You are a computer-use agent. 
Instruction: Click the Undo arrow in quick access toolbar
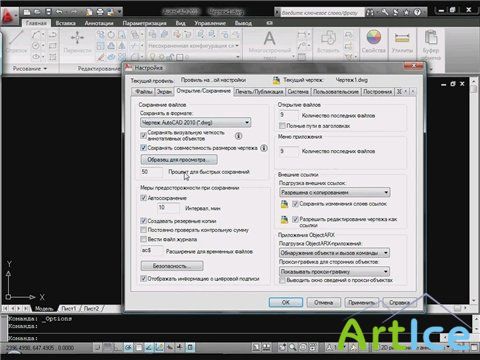pos(59,12)
